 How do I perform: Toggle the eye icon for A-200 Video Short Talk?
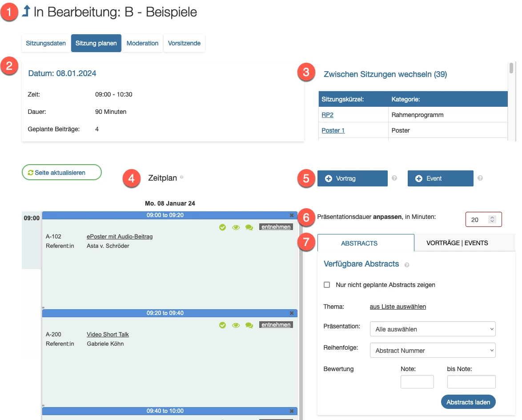click(x=236, y=325)
